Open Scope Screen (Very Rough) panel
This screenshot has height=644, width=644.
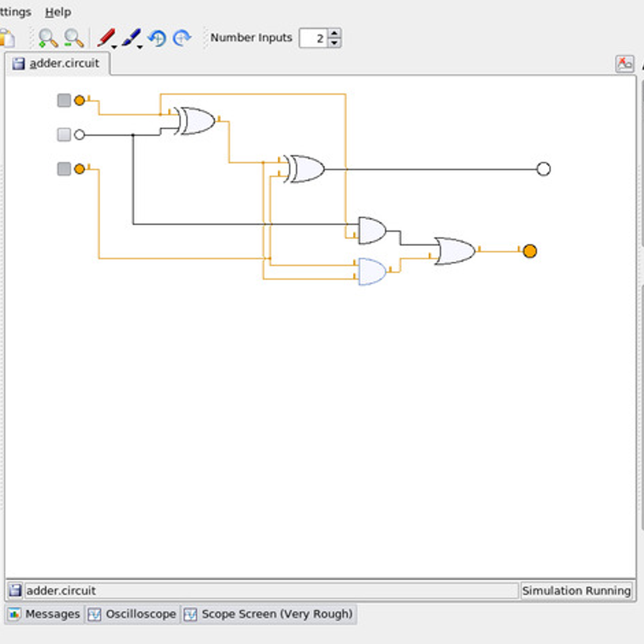(269, 614)
